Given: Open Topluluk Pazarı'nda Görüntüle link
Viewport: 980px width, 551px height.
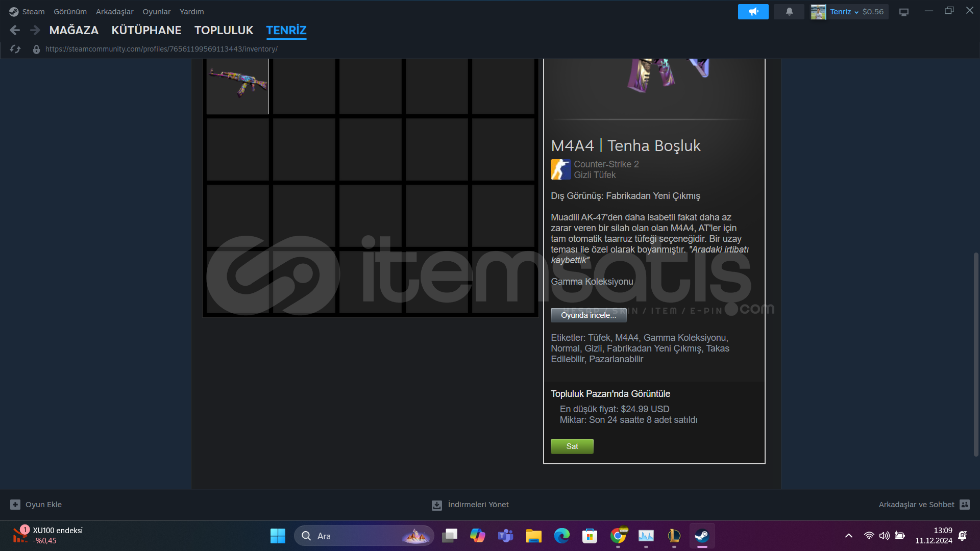Looking at the screenshot, I should click(x=610, y=394).
